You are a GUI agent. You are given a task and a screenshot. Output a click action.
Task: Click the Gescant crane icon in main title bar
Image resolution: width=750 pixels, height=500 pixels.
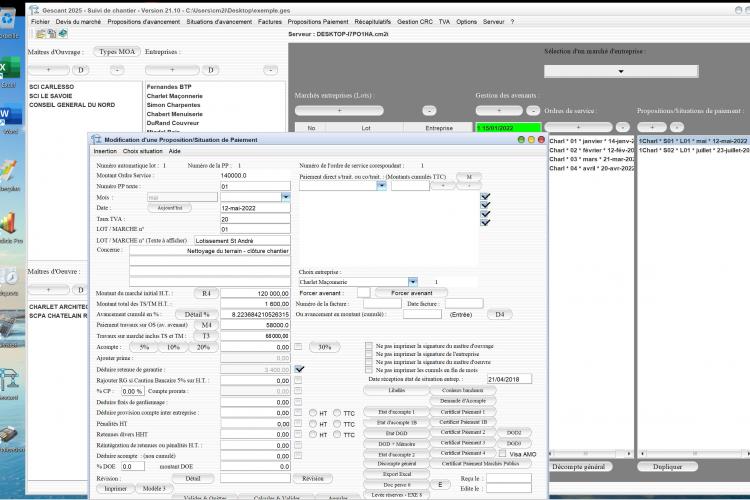pos(34,10)
